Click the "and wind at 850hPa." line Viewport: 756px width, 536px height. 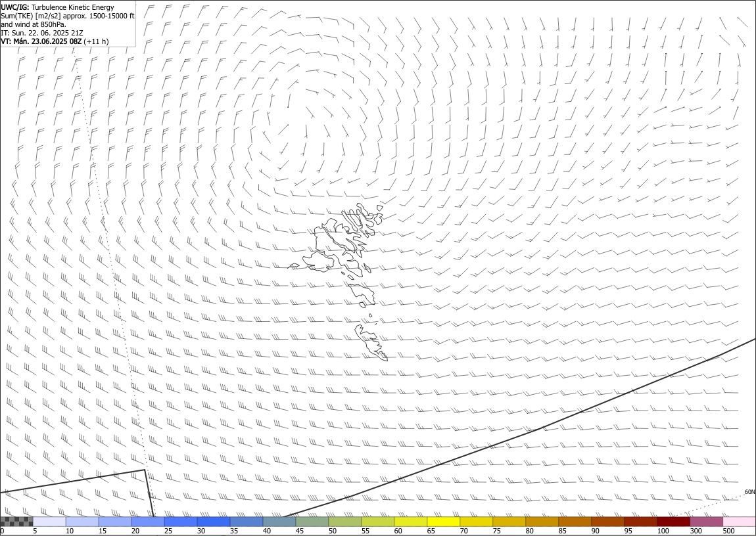(x=34, y=24)
